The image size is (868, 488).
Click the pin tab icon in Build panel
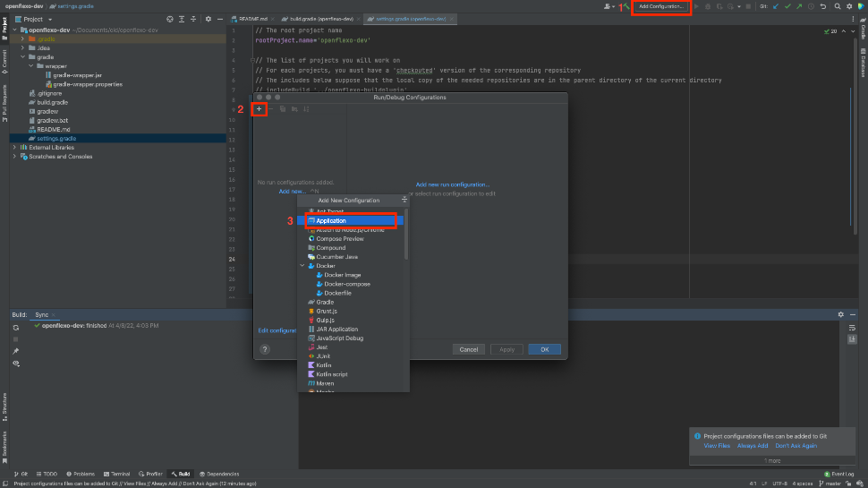click(16, 351)
